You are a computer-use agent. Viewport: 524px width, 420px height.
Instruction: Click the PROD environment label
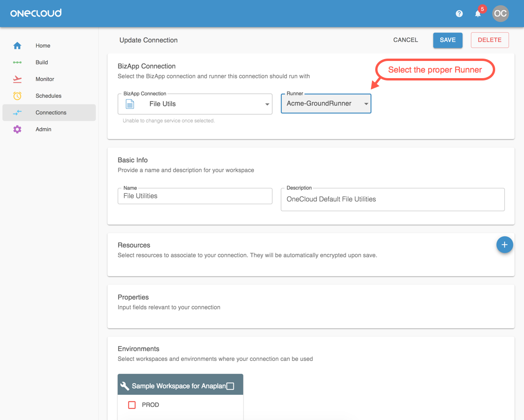[150, 405]
